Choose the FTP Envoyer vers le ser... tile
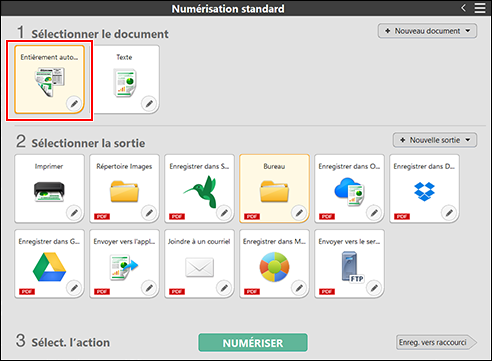Image resolution: width=492 pixels, height=361 pixels. click(x=349, y=263)
